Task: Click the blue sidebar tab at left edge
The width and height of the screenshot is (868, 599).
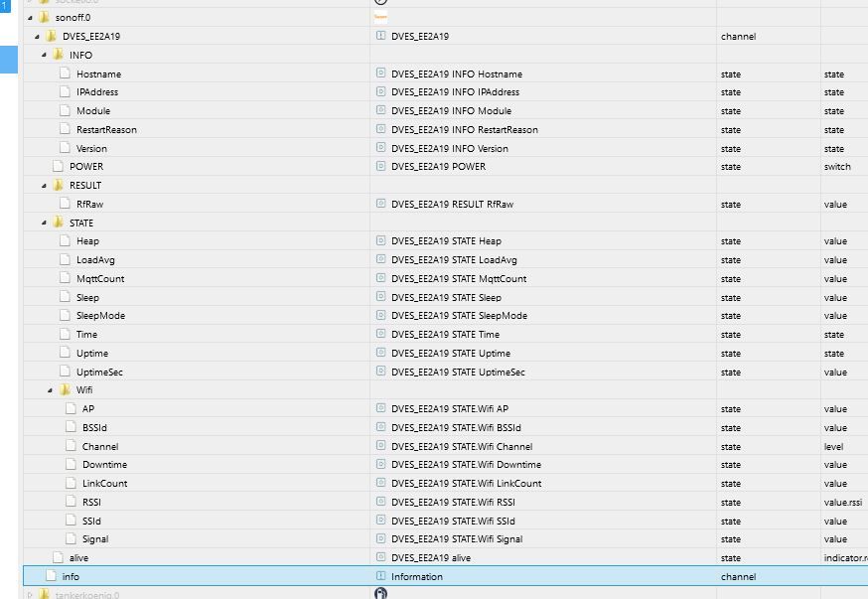Action: pyautogui.click(x=9, y=60)
